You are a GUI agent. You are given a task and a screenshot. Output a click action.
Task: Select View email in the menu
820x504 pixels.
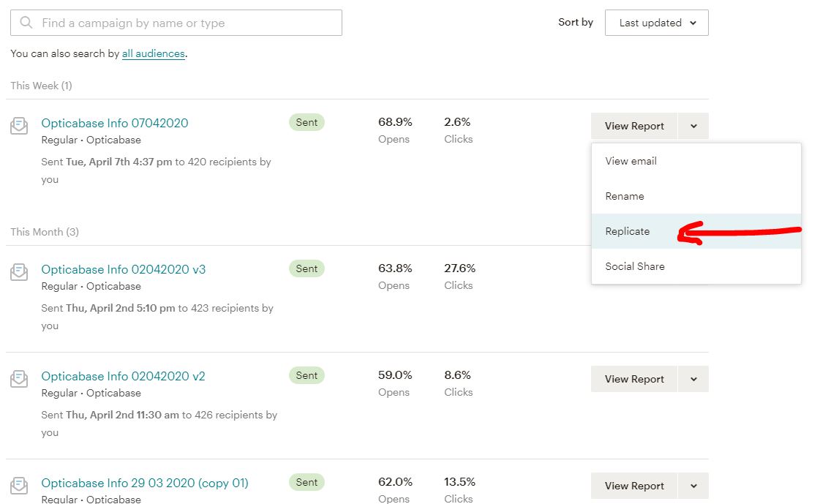630,161
